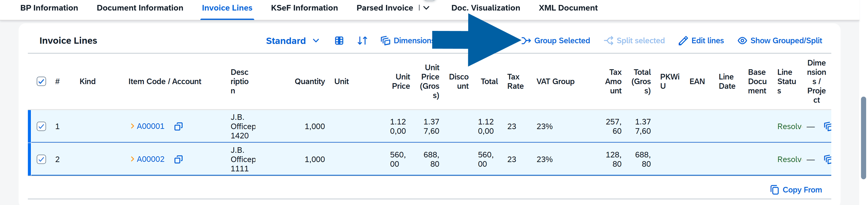Viewport: 868px width, 205px height.
Task: Click Resolv status in row 1
Action: click(789, 126)
